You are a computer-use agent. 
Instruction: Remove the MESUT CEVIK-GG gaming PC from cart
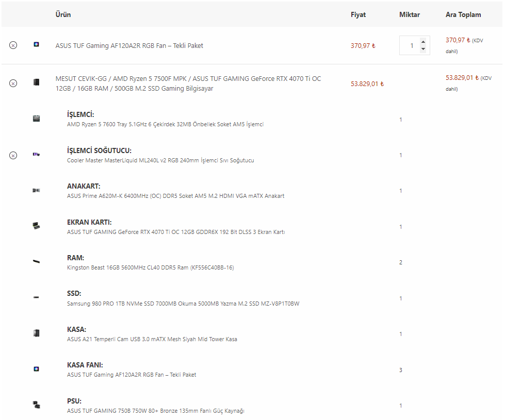[x=13, y=83]
